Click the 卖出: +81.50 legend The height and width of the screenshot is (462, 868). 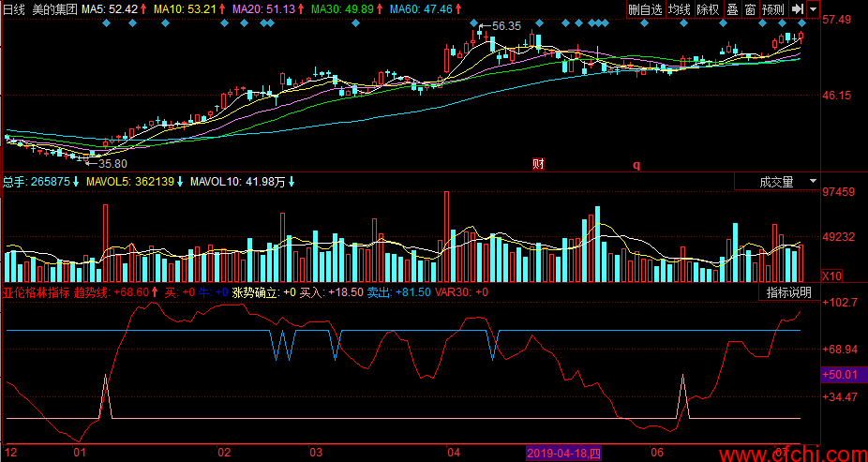pyautogui.click(x=398, y=292)
